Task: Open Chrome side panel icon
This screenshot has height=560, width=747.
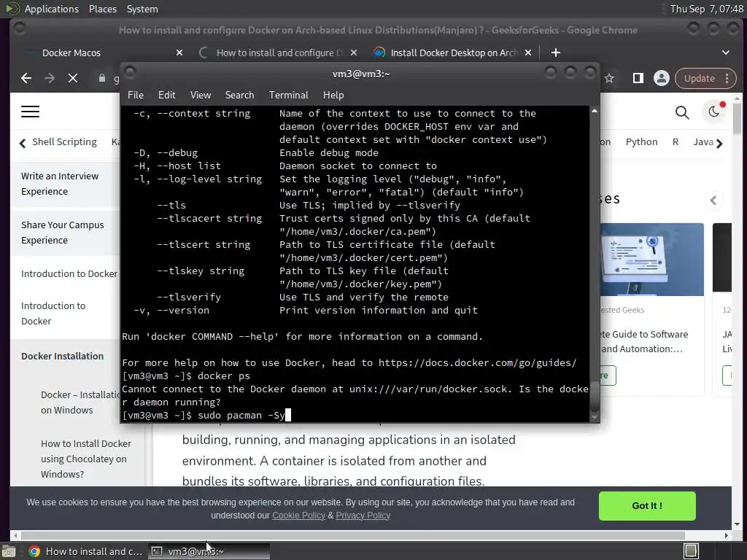Action: coord(638,78)
